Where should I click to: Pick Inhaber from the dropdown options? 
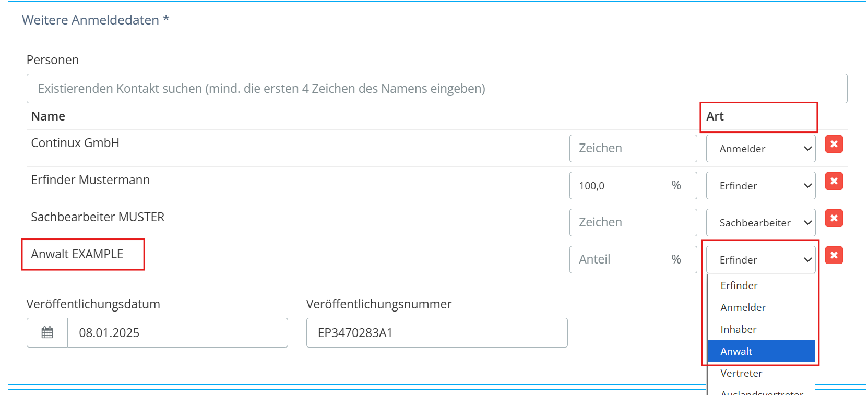(x=739, y=329)
